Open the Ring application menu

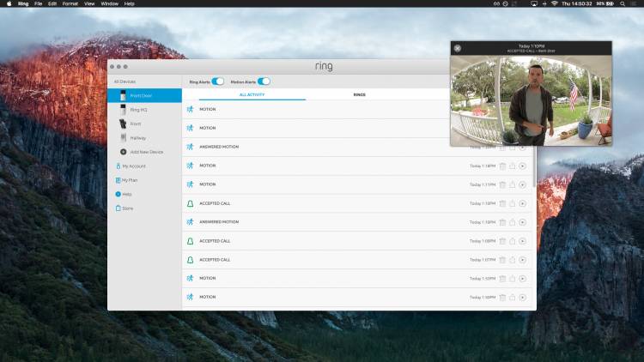click(x=23, y=3)
